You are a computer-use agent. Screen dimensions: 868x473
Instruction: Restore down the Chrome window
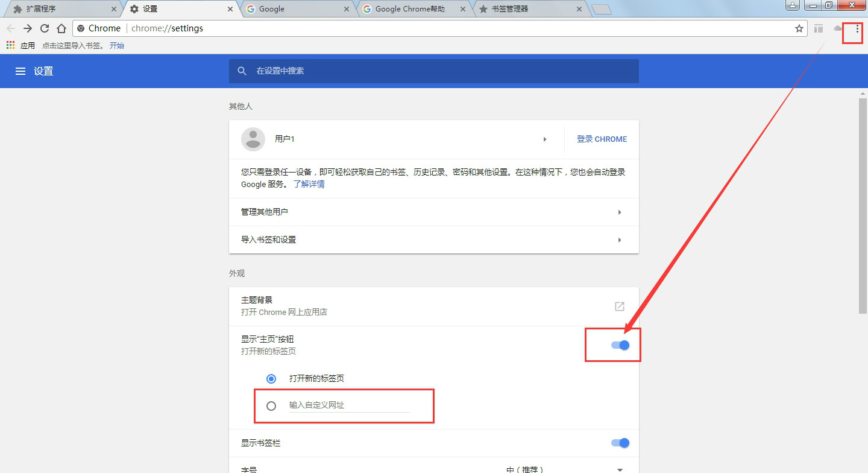coord(829,5)
